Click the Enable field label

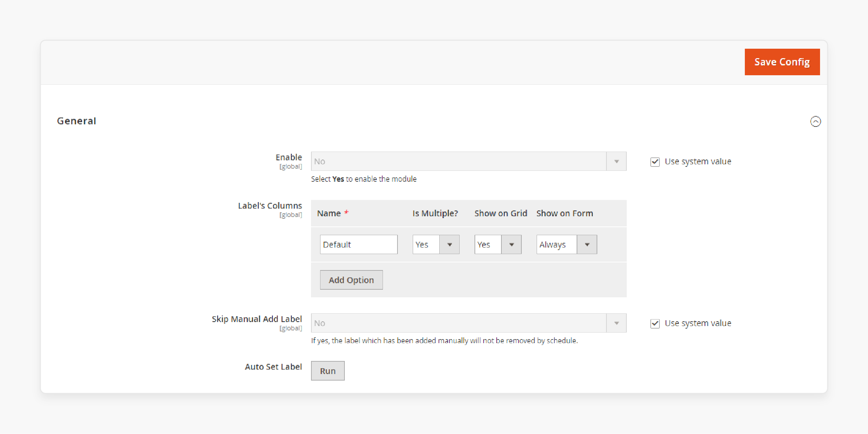coord(288,157)
